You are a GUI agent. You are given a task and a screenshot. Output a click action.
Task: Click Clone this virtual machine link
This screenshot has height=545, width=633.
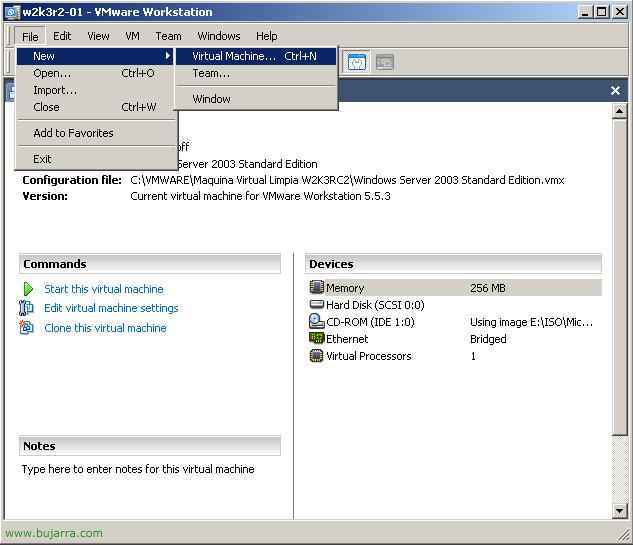coord(105,328)
